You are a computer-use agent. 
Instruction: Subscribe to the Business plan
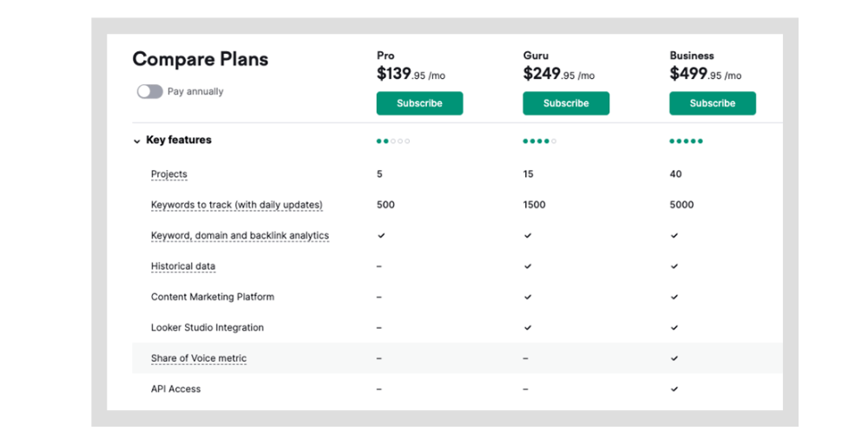713,103
